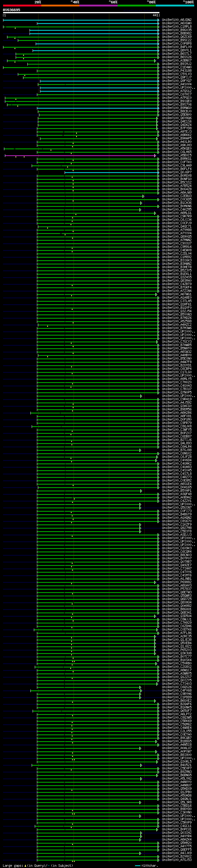The height and width of the screenshot is (868, 197).
Task: Select the UniRef100_A5BXC5 label
Action: (177, 155)
